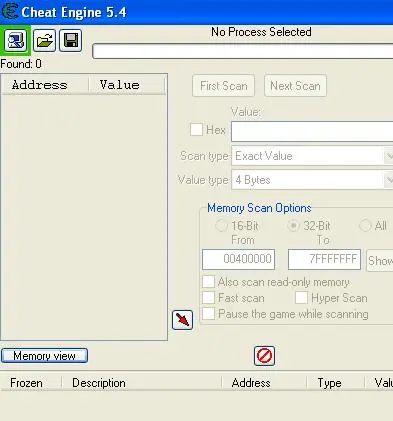Click the To address field 7FFFFFFF

[324, 259]
